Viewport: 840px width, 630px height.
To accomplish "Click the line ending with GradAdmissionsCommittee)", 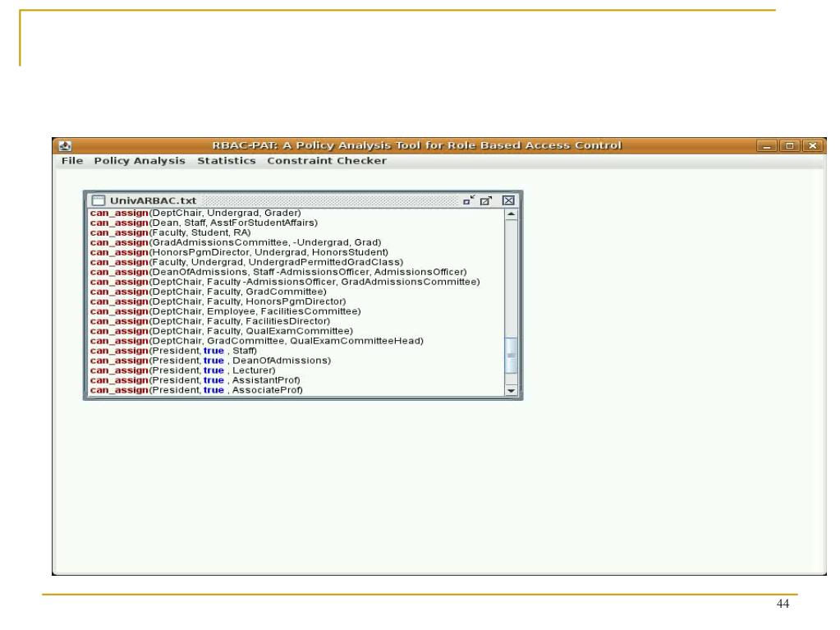I will pyautogui.click(x=285, y=282).
